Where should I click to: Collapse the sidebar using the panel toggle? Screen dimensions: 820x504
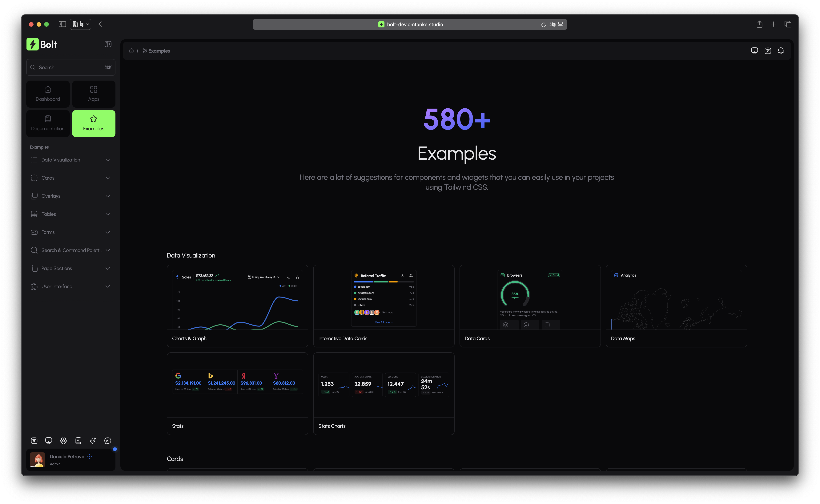click(108, 44)
